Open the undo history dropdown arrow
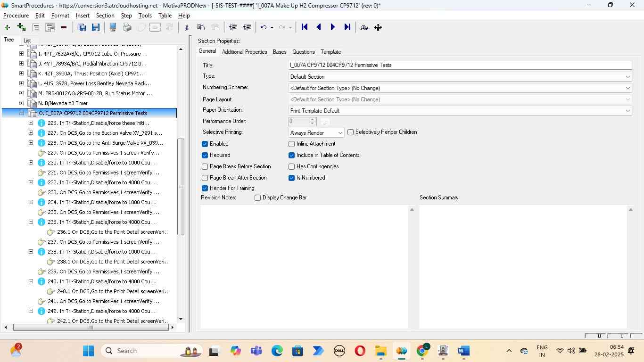 [x=272, y=27]
